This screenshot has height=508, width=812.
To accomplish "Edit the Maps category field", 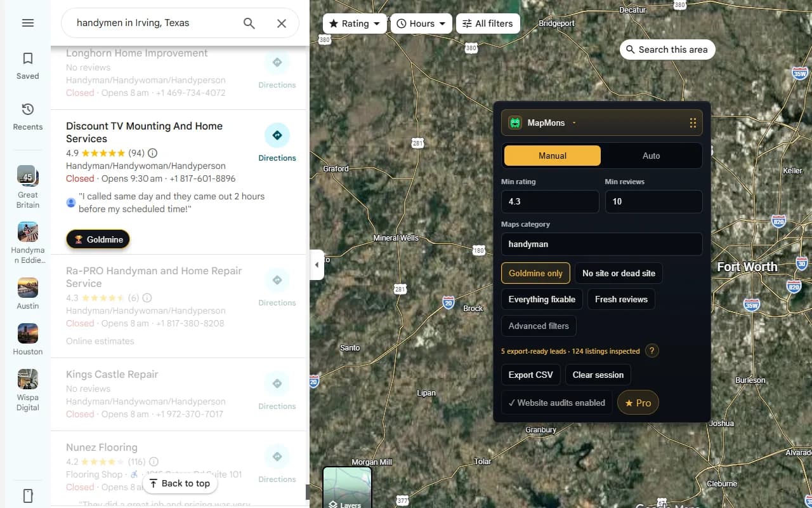I will pyautogui.click(x=602, y=244).
